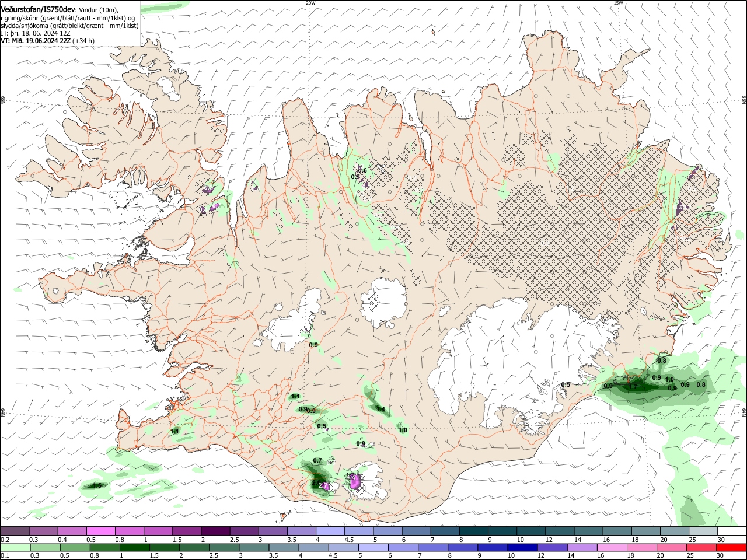Image resolution: width=747 pixels, height=560 pixels.
Task: Click the 15W longitude label
Action: point(618,3)
